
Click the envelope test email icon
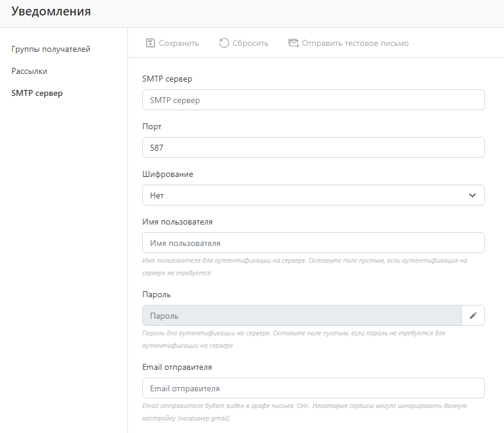tap(293, 43)
